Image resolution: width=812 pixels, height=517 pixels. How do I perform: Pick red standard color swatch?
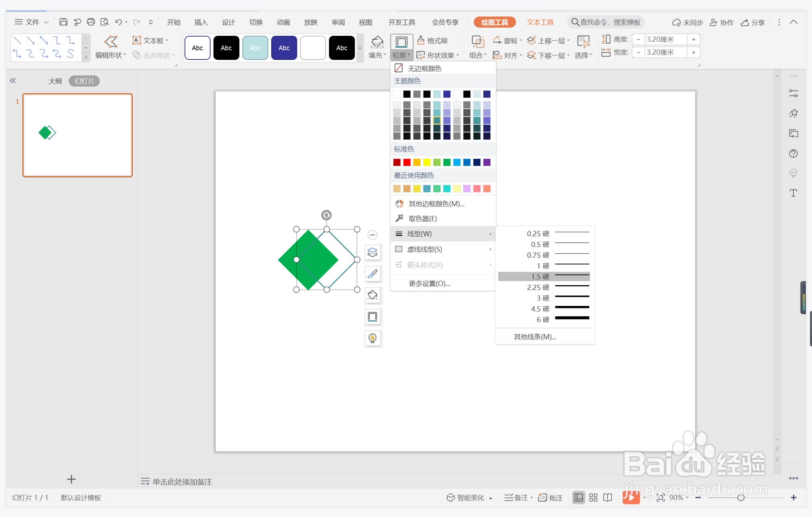(x=407, y=162)
